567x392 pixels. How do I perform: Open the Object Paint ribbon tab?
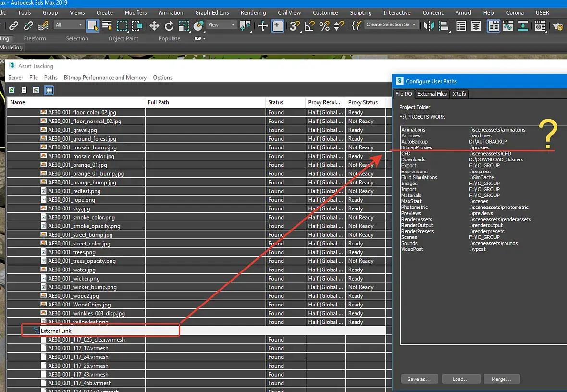123,38
